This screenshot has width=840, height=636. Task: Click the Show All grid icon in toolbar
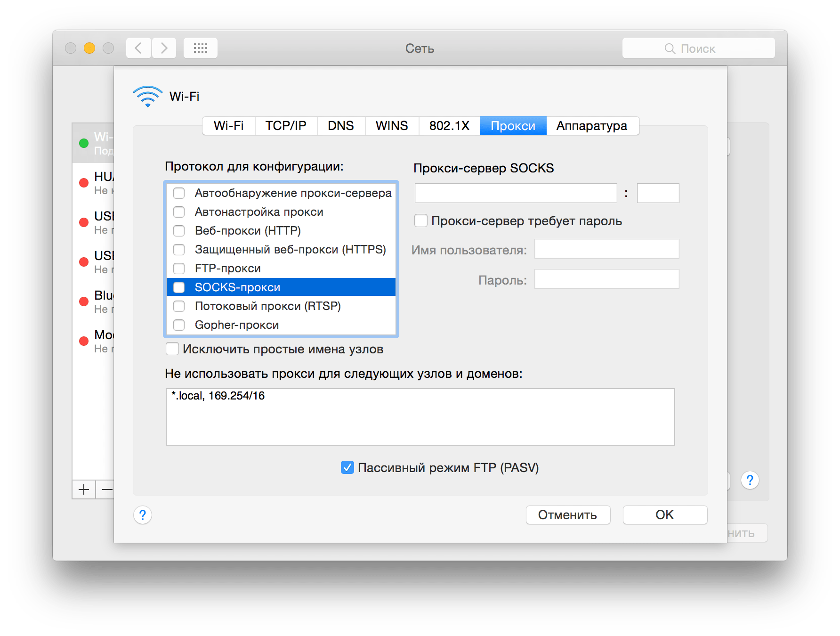(x=200, y=48)
